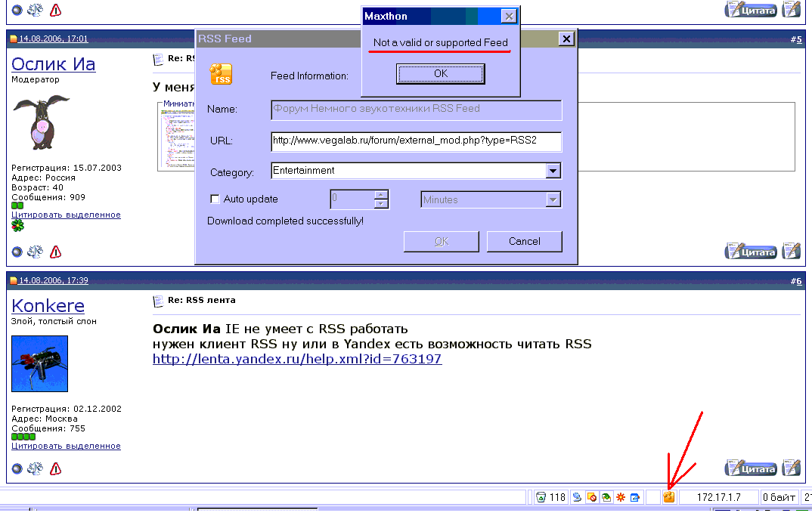Click the "Сообщения: 755" text under Konkere
This screenshot has width=812, height=513.
click(48, 428)
